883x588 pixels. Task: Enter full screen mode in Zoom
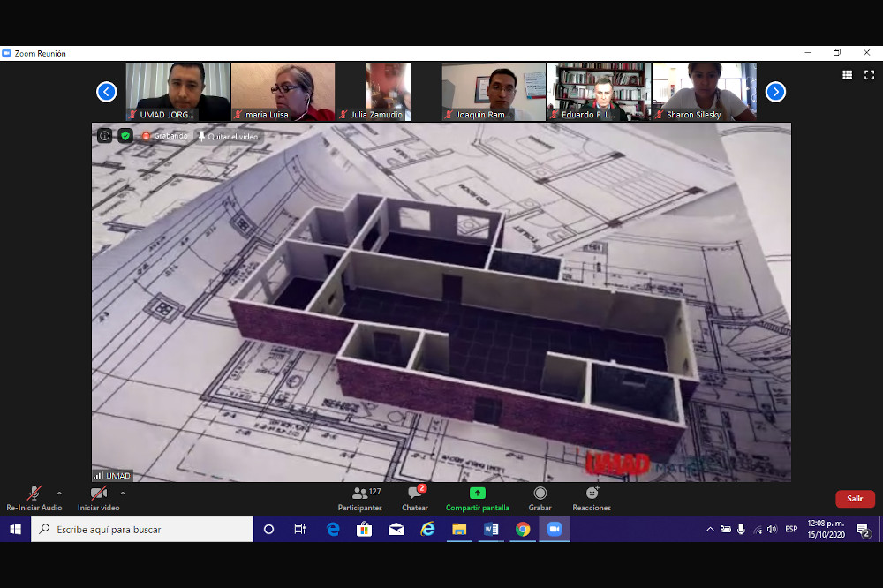coord(869,76)
